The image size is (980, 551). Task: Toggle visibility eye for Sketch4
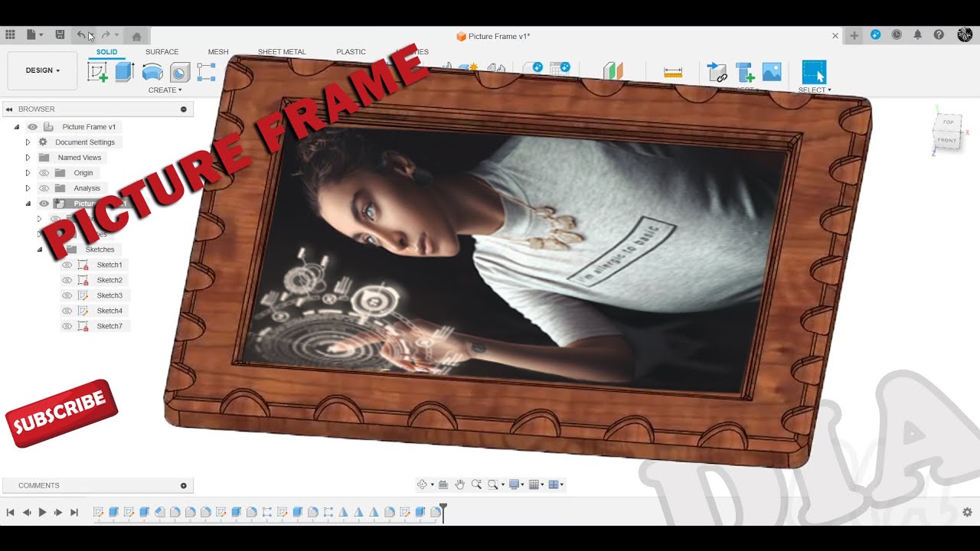pos(67,311)
